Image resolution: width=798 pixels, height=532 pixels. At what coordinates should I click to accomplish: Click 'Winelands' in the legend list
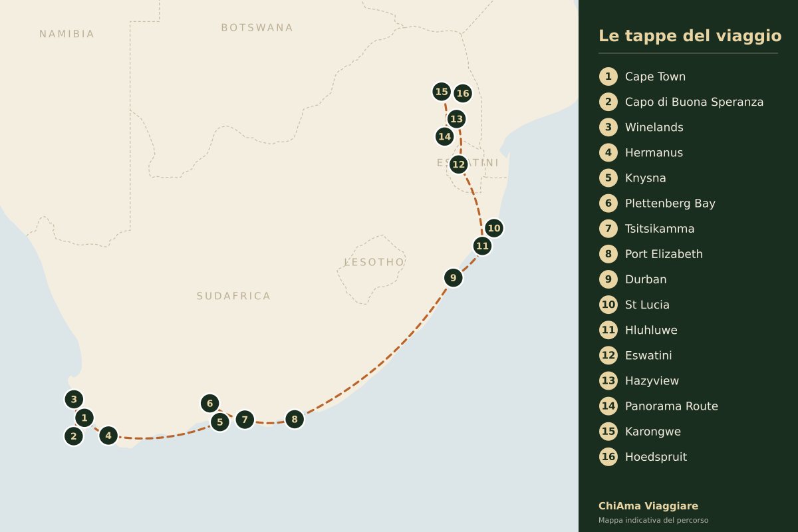(654, 127)
